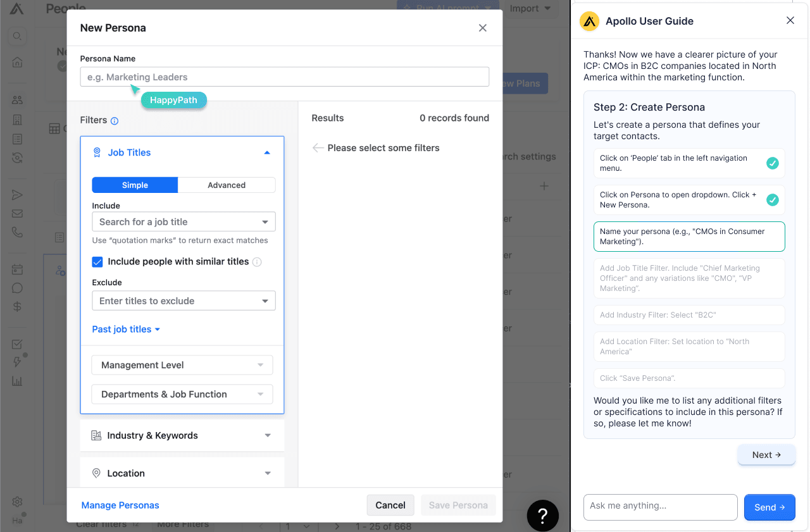Open the Settings gear sidebar icon

pos(18,502)
